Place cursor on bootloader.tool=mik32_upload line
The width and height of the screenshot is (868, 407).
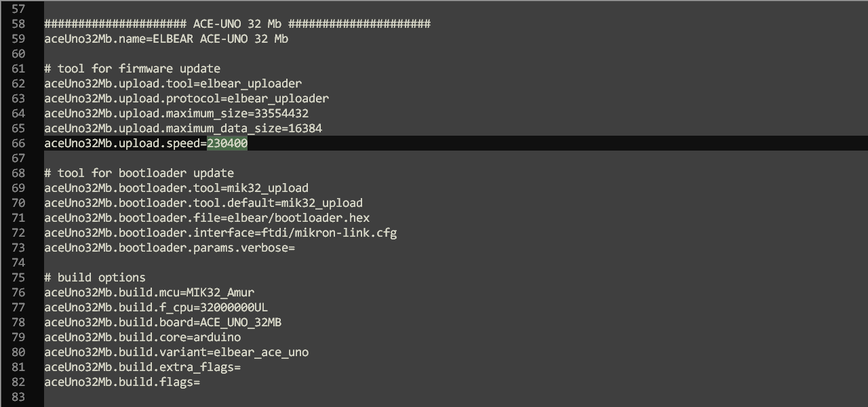point(176,188)
